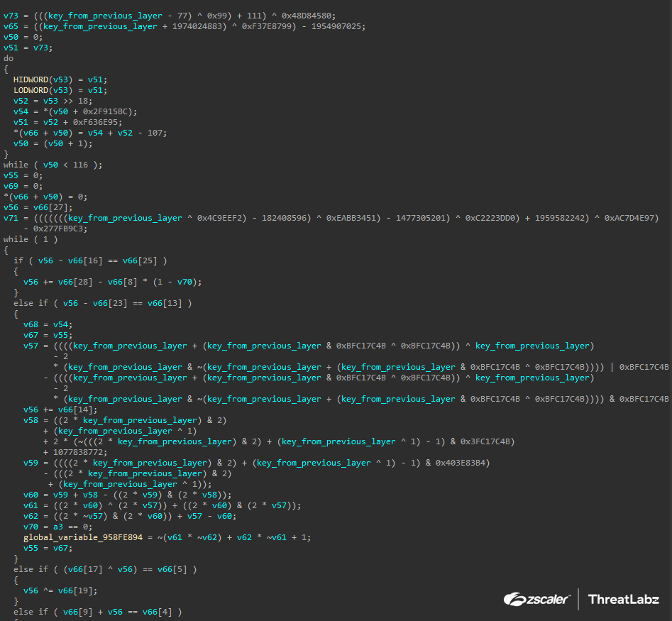The height and width of the screenshot is (621, 672).
Task: Click the 'while ( 1 )' loop statement
Action: point(26,239)
